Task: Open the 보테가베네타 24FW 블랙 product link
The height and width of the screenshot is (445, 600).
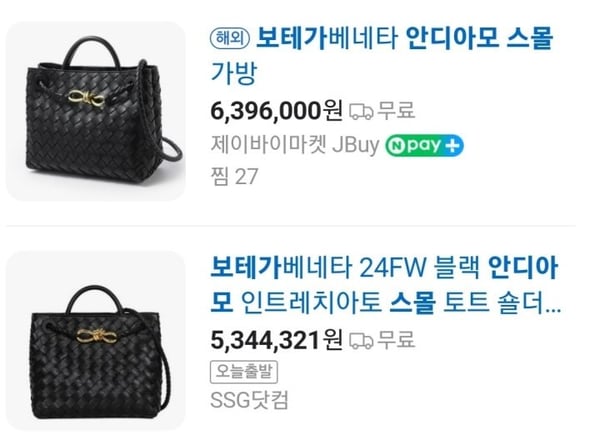Action: coord(384,286)
